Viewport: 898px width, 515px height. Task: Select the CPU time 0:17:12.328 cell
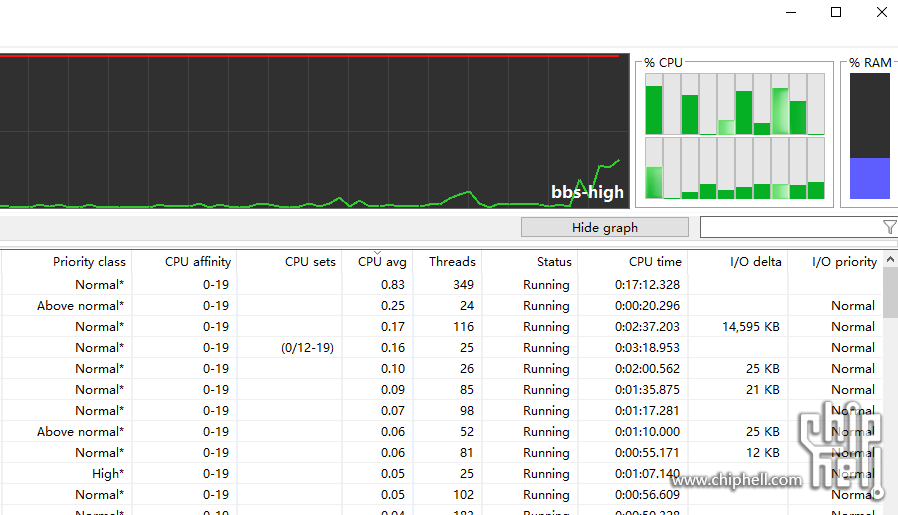(647, 285)
